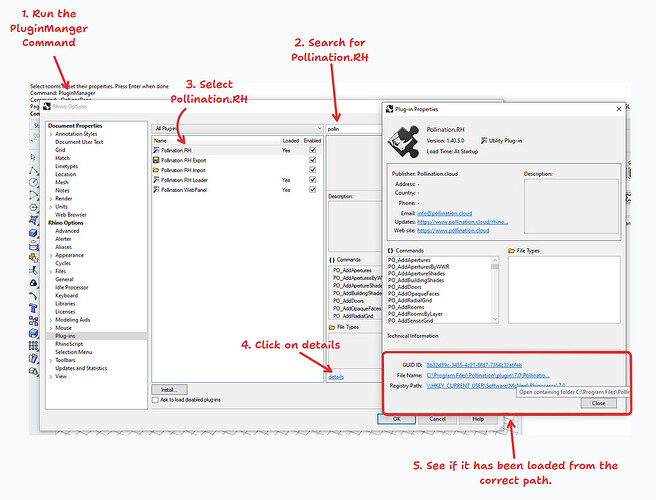Viewport: 656px width, 500px height.
Task: Sort plug-ins by the Loaded column header
Action: click(290, 141)
